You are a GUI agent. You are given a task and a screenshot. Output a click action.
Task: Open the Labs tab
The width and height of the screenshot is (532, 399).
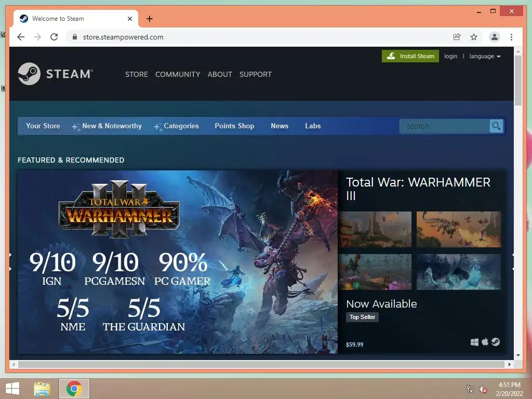[313, 126]
